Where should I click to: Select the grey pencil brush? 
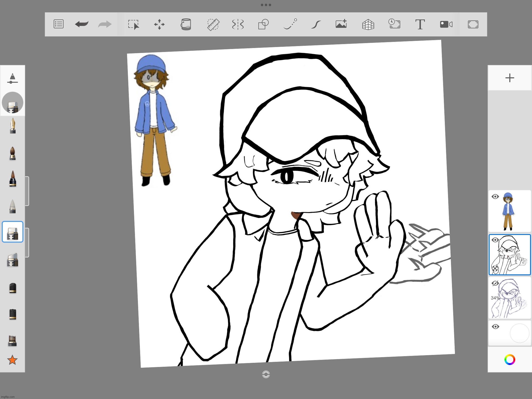pos(13,206)
